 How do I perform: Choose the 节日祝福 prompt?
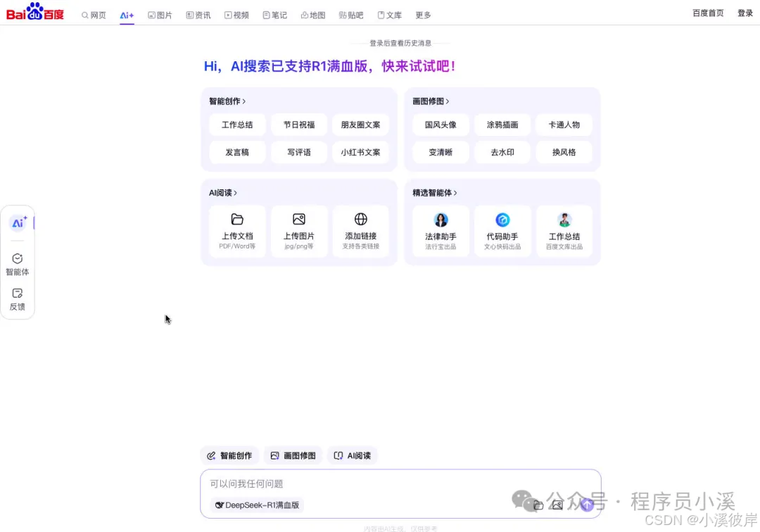[x=298, y=125]
